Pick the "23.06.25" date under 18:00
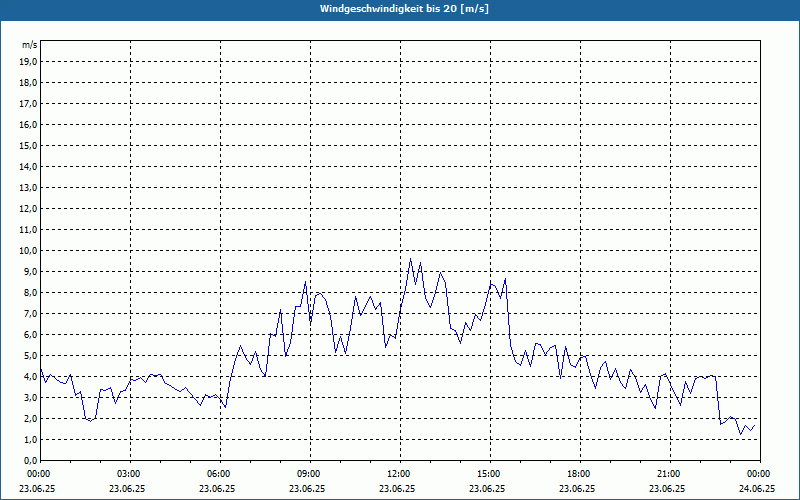 (x=577, y=488)
